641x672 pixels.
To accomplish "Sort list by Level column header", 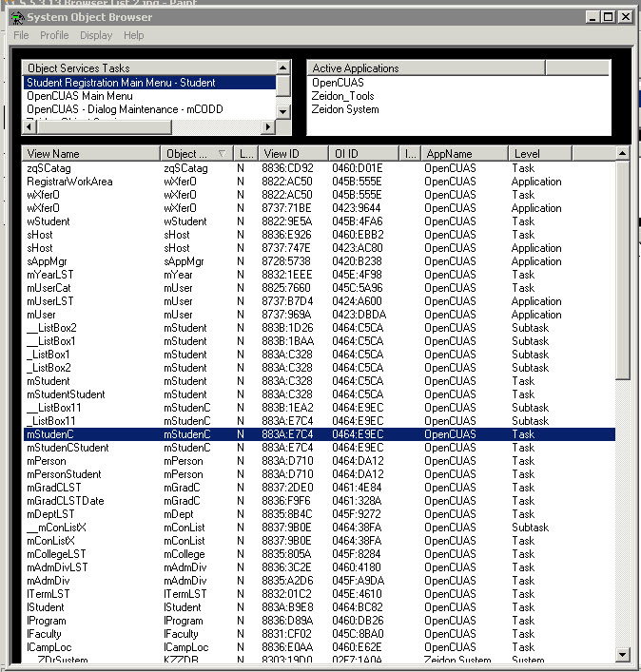I will tap(556, 153).
